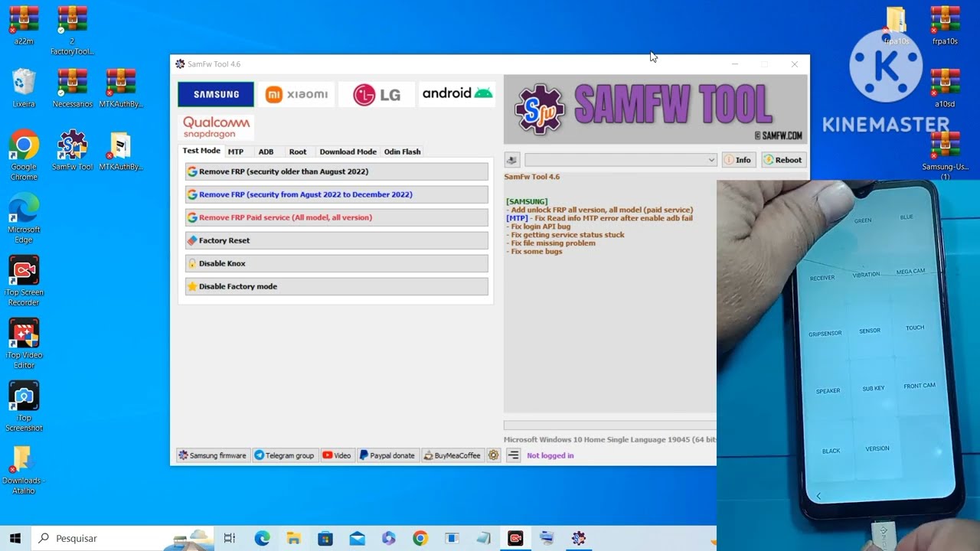This screenshot has width=980, height=551.
Task: Open the Root tab
Action: (x=298, y=152)
